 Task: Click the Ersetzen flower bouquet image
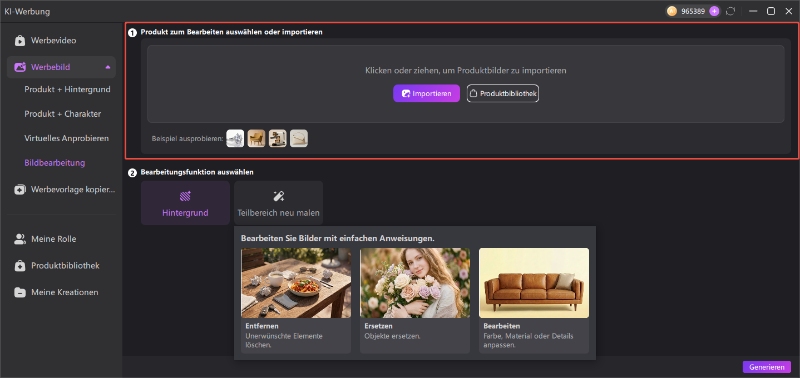point(415,283)
